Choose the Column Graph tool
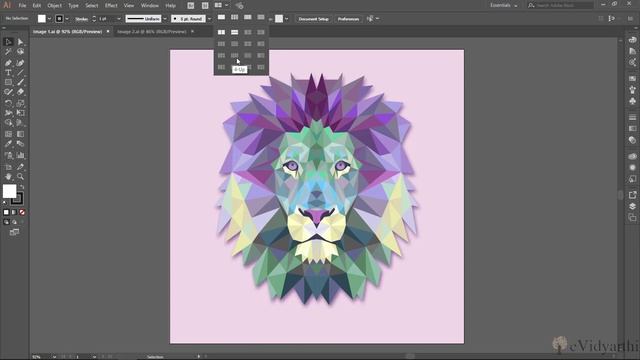This screenshot has height=360, width=640. (x=20, y=156)
